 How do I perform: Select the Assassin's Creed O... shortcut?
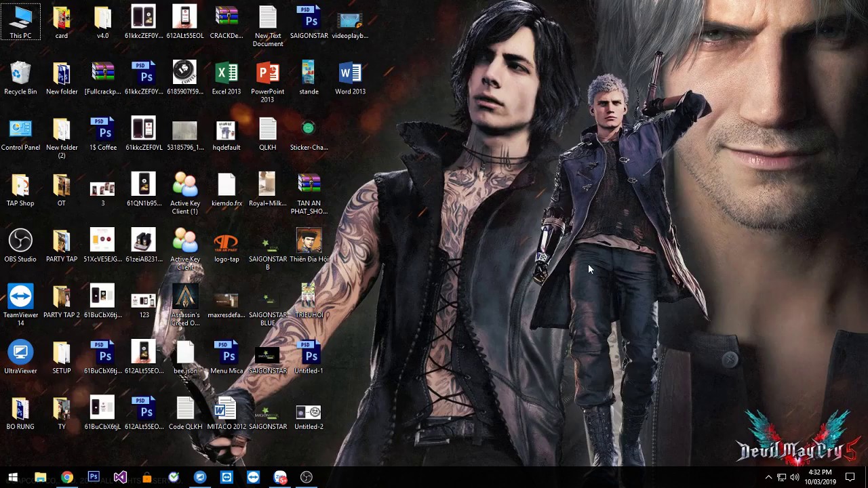(185, 306)
